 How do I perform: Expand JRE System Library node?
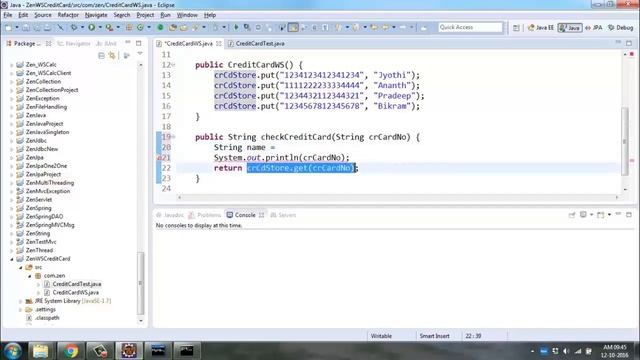pos(20,301)
